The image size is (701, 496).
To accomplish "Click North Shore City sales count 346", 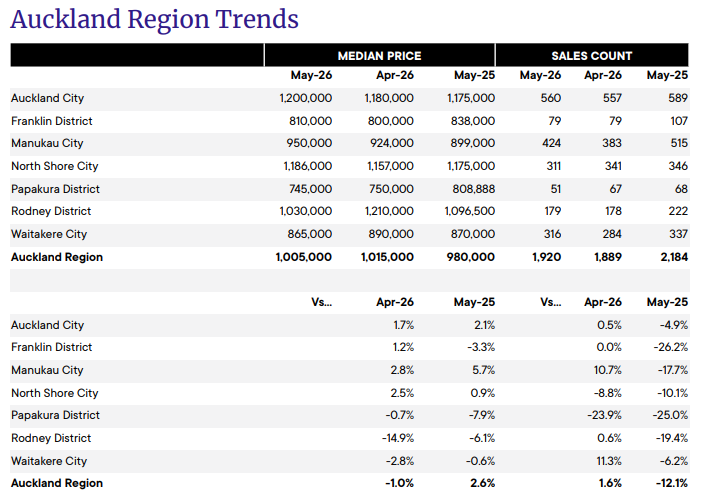I will 678,166.
